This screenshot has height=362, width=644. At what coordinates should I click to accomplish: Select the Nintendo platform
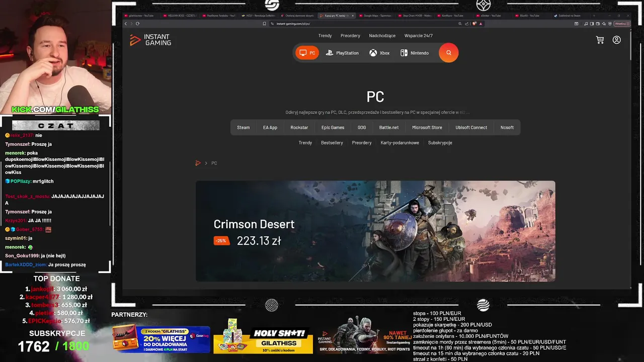point(415,53)
